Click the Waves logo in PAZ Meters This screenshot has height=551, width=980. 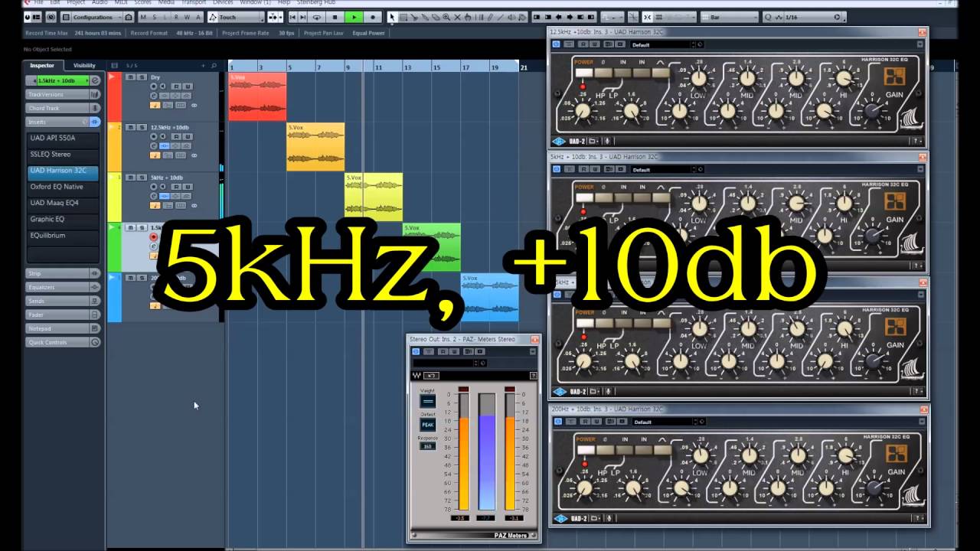click(416, 376)
